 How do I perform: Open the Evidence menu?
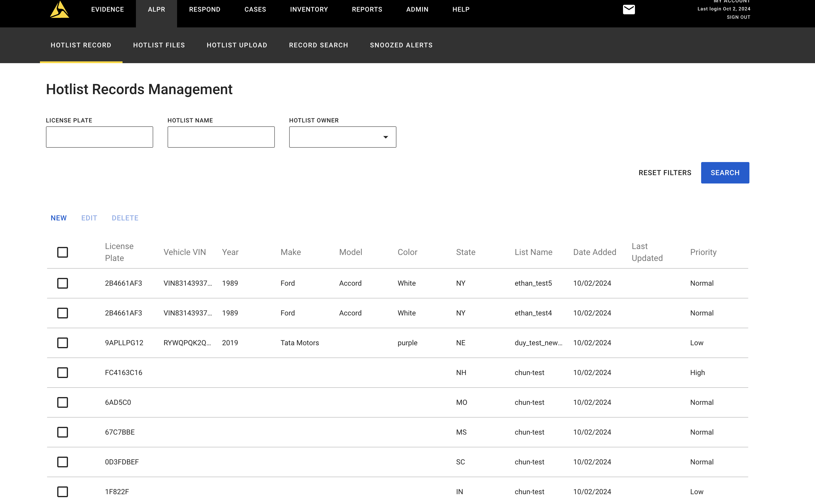click(x=107, y=10)
